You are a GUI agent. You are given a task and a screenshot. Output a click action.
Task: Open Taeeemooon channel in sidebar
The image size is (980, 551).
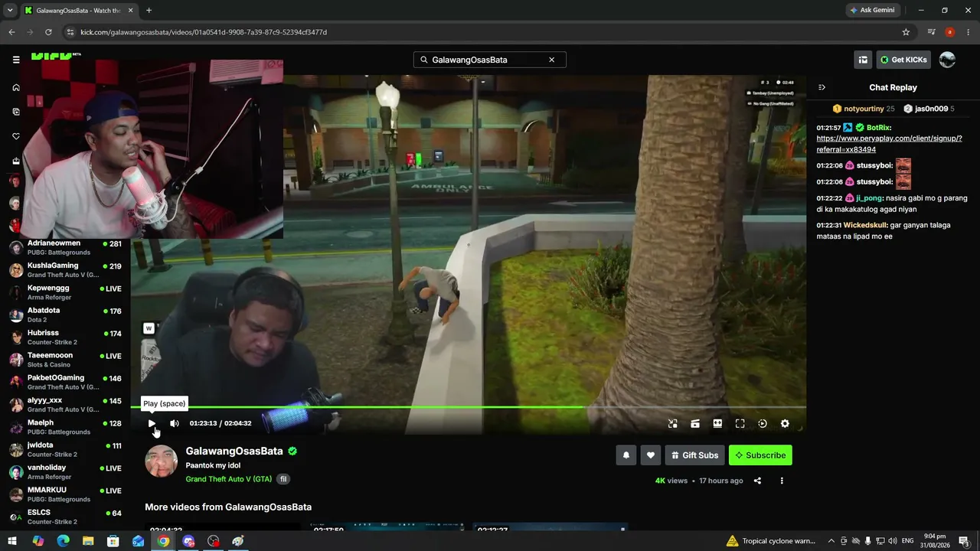65,360
